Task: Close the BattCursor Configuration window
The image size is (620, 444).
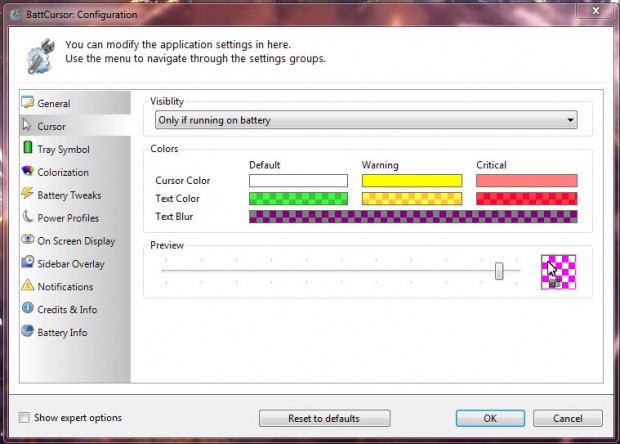Action: [596, 11]
